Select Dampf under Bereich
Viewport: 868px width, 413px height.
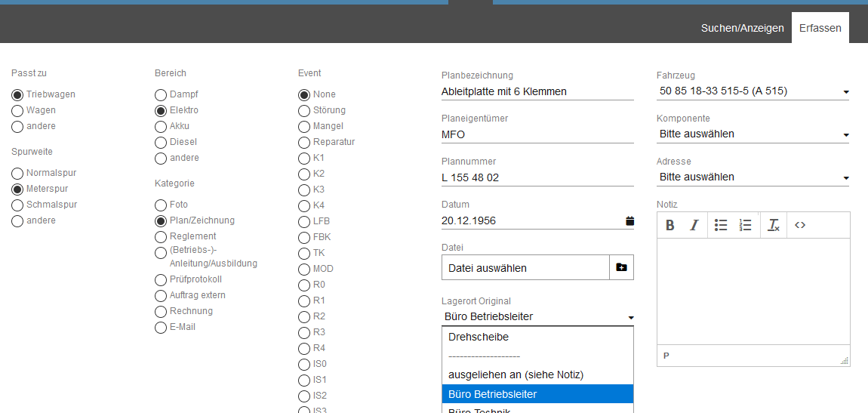coord(161,94)
